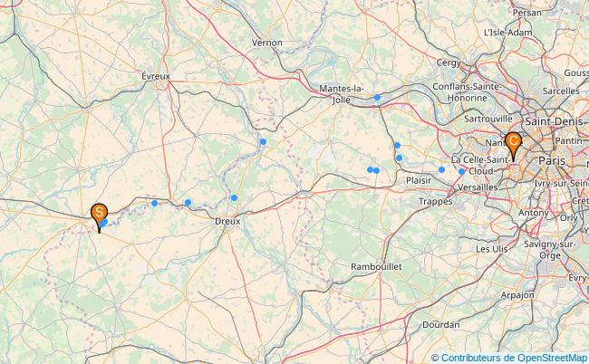Image resolution: width=589 pixels, height=364 pixels.
Task: Click the Paris city label
Action: (552, 161)
